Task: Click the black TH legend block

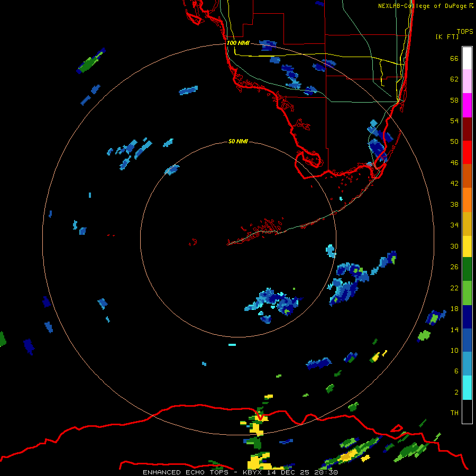Action: 467,411
